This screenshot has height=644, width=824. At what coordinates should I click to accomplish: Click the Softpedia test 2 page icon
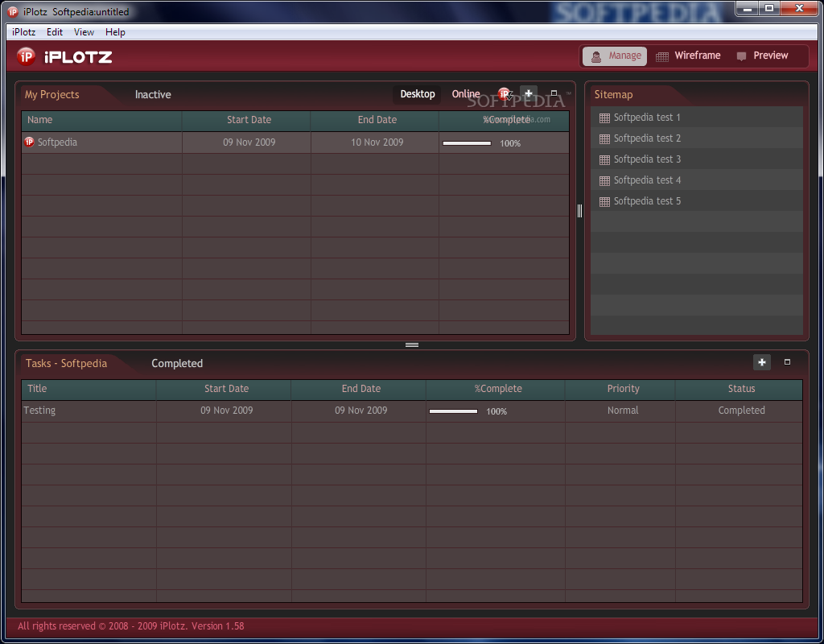[x=604, y=138]
